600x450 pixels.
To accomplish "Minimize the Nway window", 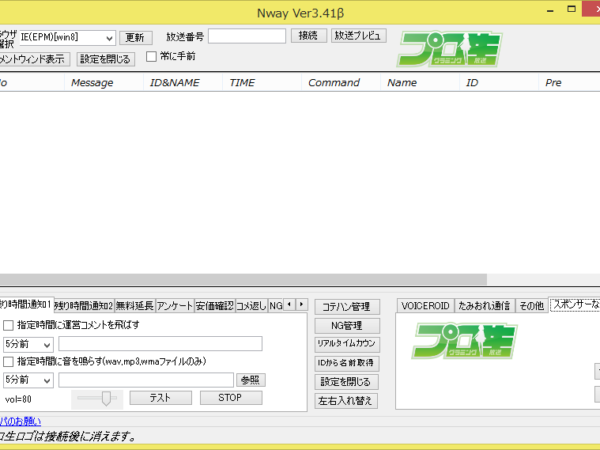I will point(550,11).
